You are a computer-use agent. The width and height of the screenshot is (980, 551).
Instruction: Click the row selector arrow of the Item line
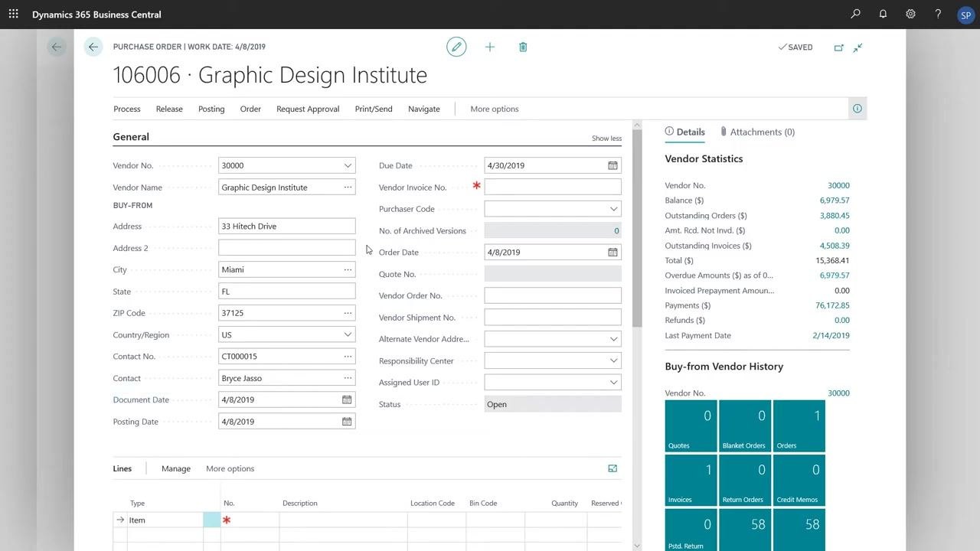point(120,520)
